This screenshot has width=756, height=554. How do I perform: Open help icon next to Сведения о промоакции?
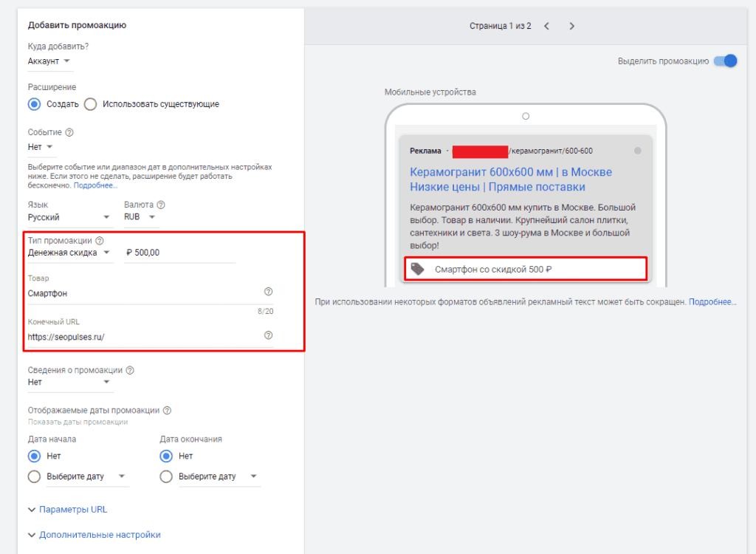point(130,370)
